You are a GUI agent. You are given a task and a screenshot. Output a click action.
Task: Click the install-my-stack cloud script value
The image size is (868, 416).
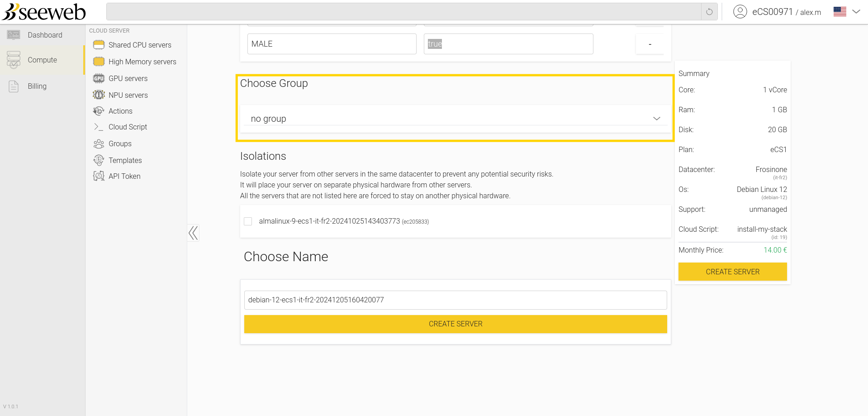[762, 229]
